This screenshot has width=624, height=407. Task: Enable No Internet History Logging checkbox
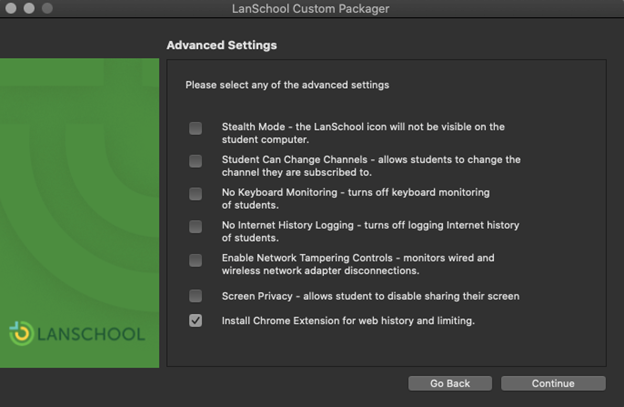195,227
